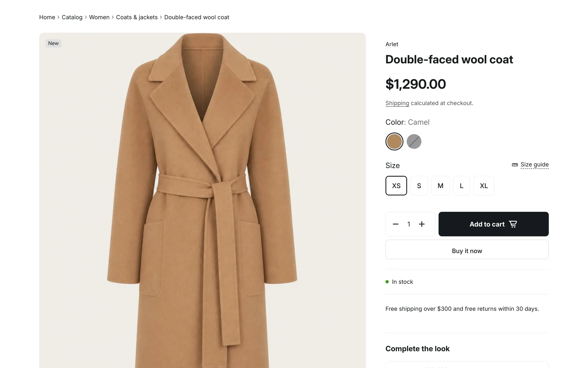Add the coat to cart
The width and height of the screenshot is (588, 368).
click(x=493, y=224)
